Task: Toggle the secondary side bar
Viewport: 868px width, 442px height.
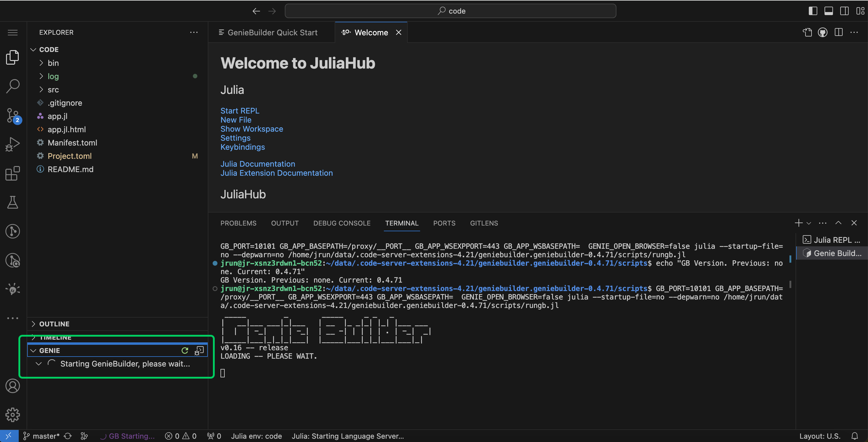Action: 844,11
